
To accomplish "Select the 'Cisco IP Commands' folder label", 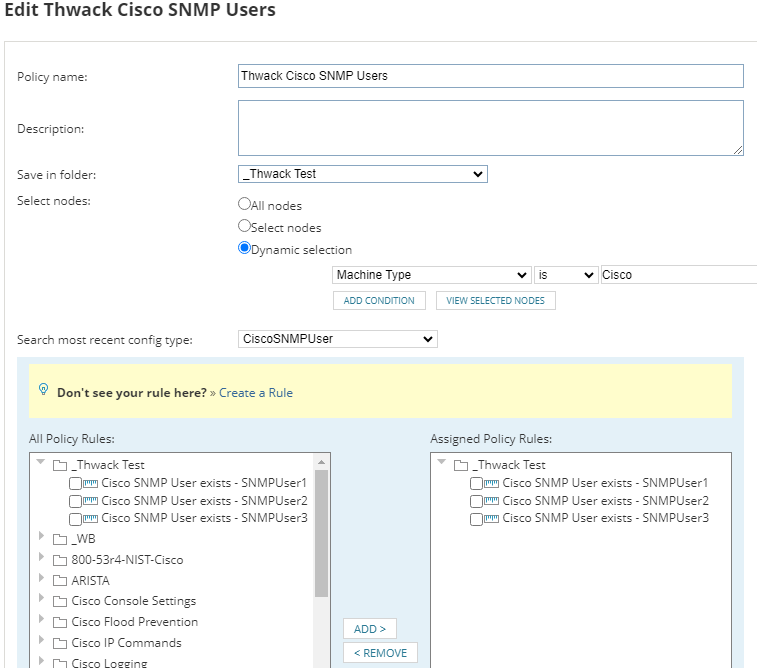I will [x=126, y=643].
